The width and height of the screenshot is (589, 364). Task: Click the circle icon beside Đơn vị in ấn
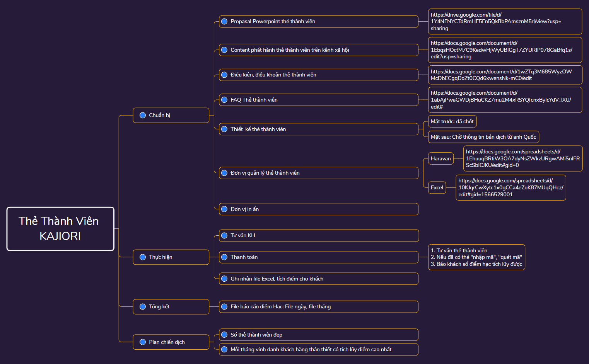pos(224,209)
